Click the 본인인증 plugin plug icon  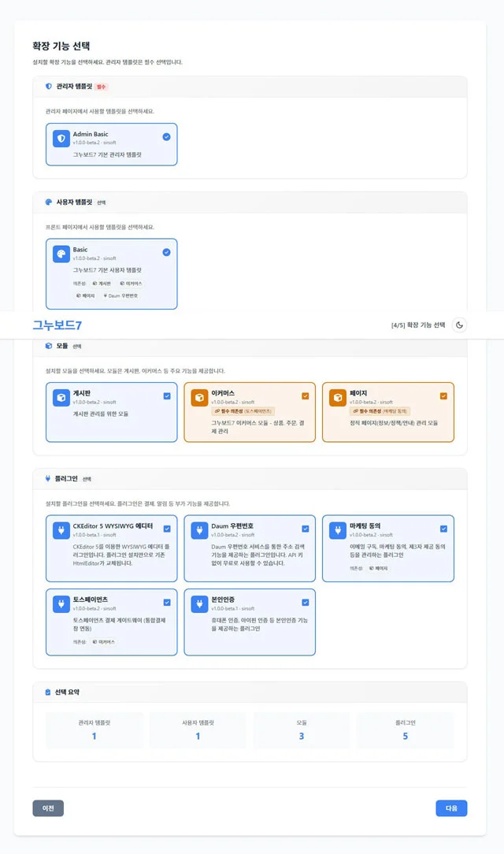point(200,604)
